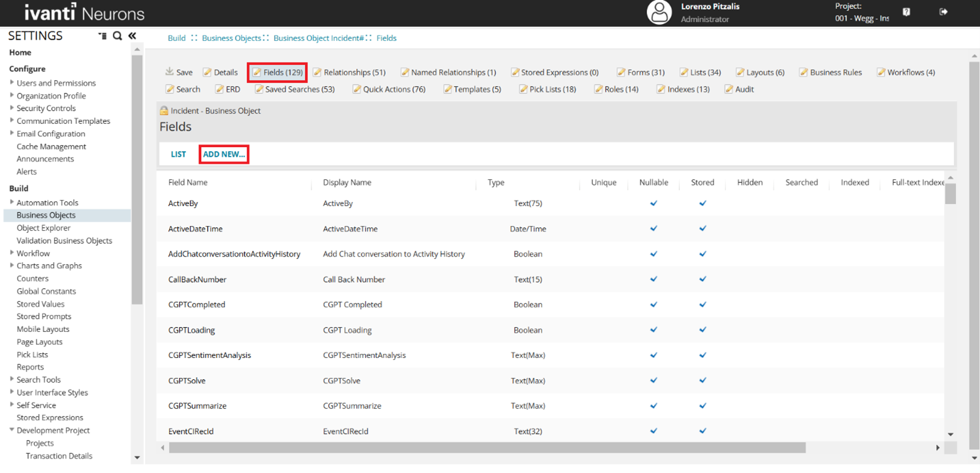Click the Templates (5) pencil icon
This screenshot has height=473, width=980.
(x=447, y=89)
